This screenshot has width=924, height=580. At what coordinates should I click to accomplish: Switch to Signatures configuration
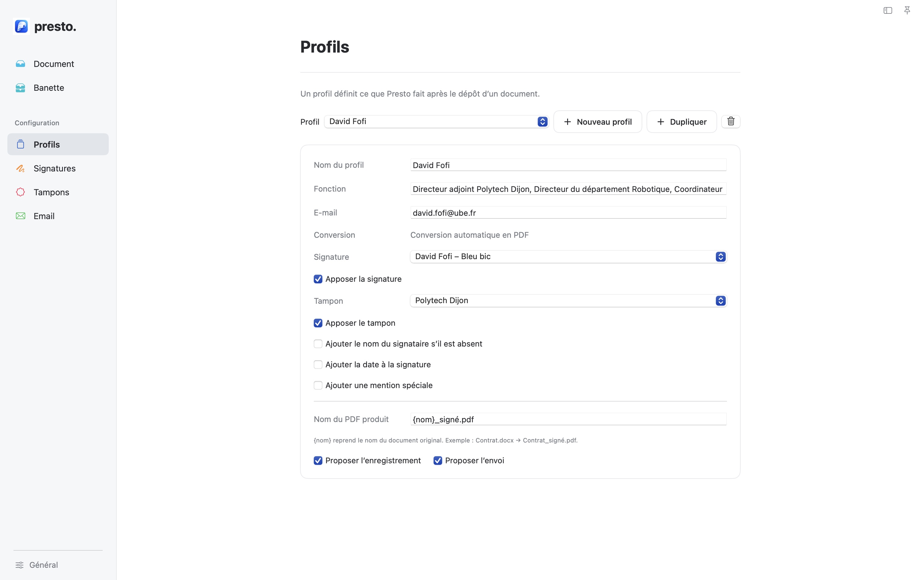point(58,168)
